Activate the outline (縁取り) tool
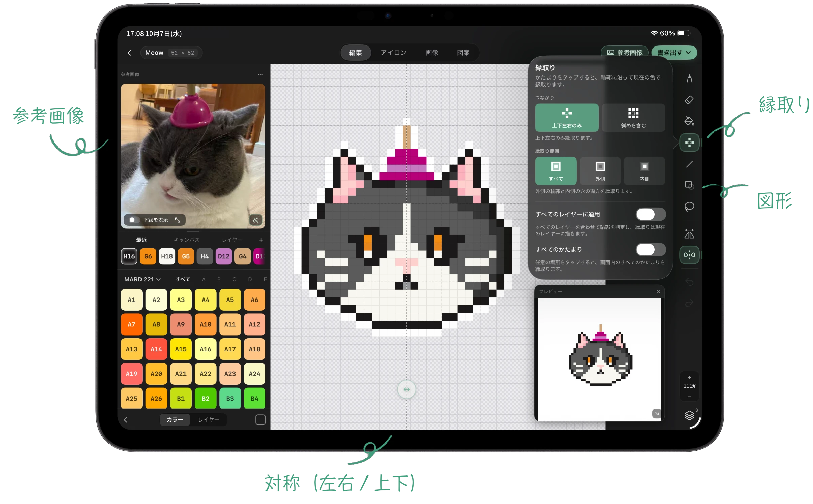Image resolution: width=813 pixels, height=504 pixels. (689, 143)
